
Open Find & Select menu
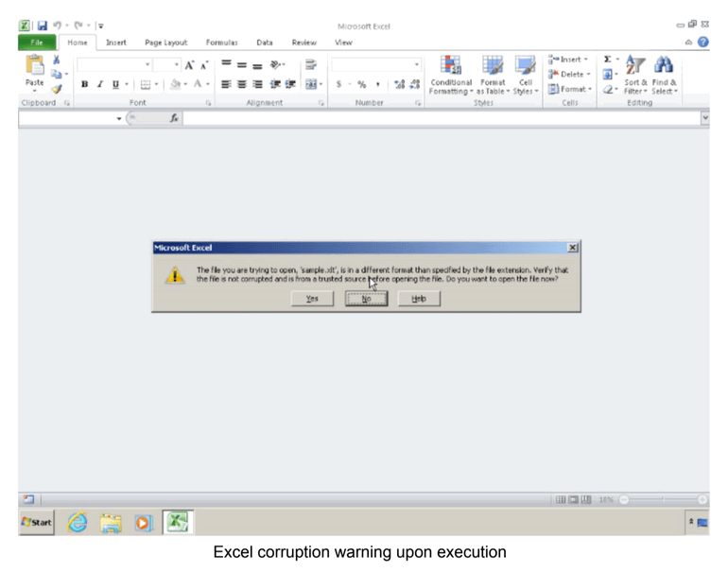tap(665, 76)
